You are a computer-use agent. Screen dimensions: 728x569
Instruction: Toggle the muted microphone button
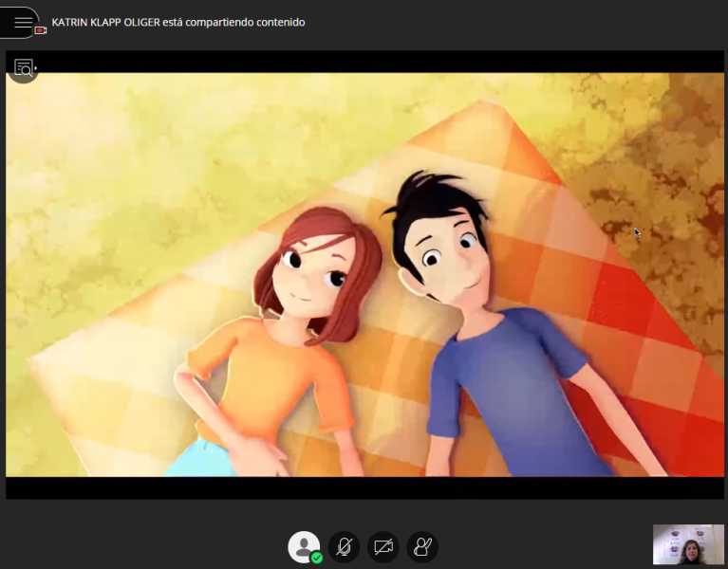pyautogui.click(x=344, y=547)
